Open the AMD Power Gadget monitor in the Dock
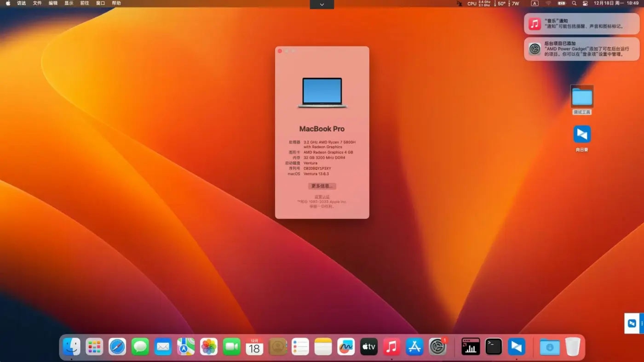 470,347
